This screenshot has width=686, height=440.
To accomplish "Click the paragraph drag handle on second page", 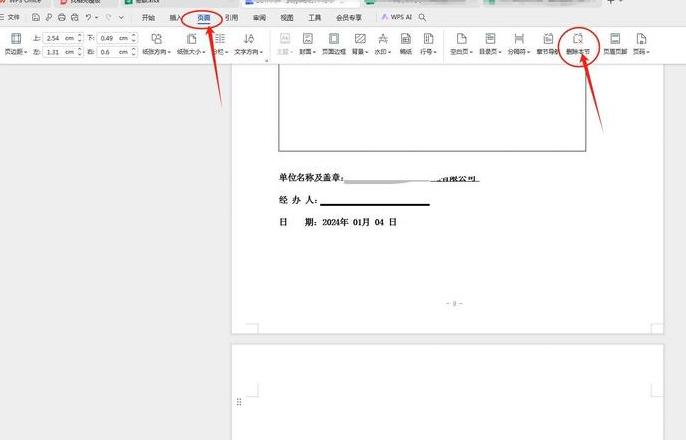I will pos(239,402).
